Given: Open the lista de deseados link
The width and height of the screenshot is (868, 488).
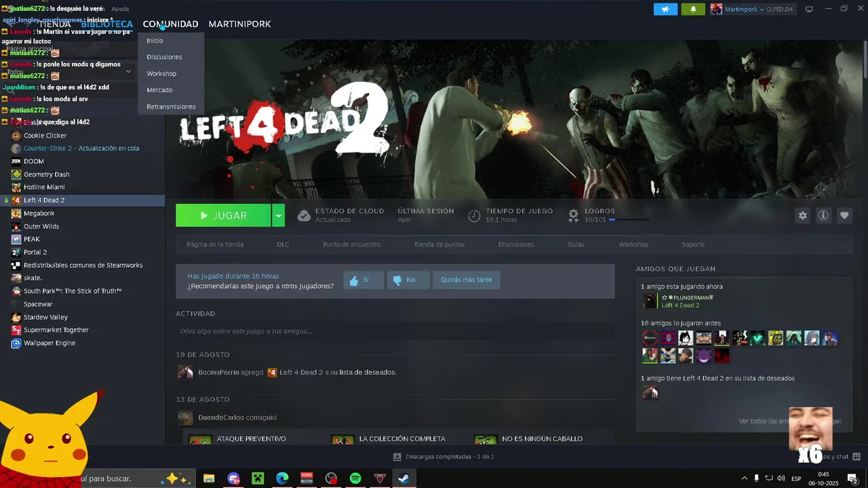Looking at the screenshot, I should [x=368, y=372].
